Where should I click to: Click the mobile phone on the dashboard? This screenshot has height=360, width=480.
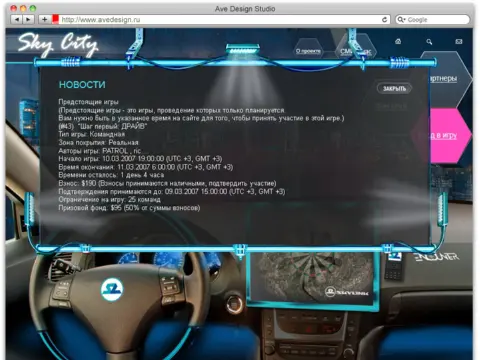[x=394, y=266]
